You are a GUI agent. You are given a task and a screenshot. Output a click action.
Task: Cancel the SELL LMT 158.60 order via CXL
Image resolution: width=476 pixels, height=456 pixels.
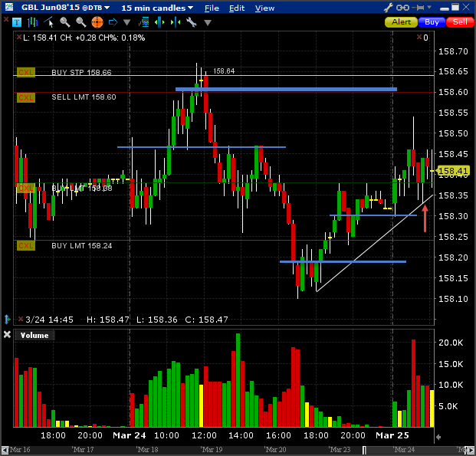pyautogui.click(x=26, y=98)
